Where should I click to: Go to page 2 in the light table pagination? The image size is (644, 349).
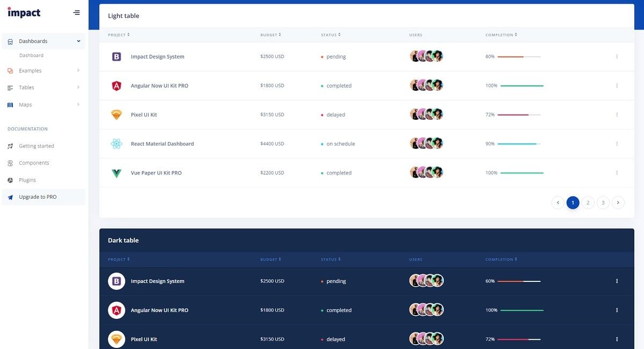click(x=588, y=202)
